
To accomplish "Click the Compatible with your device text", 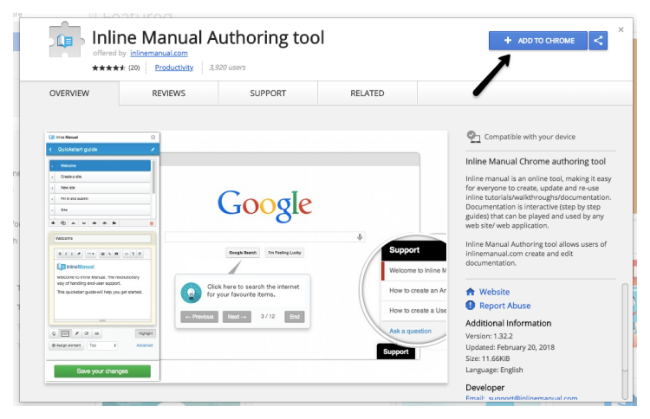I will tap(530, 137).
